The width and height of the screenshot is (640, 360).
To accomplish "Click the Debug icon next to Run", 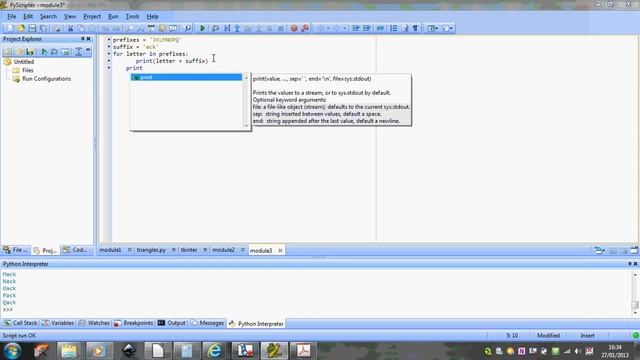I will tap(215, 28).
